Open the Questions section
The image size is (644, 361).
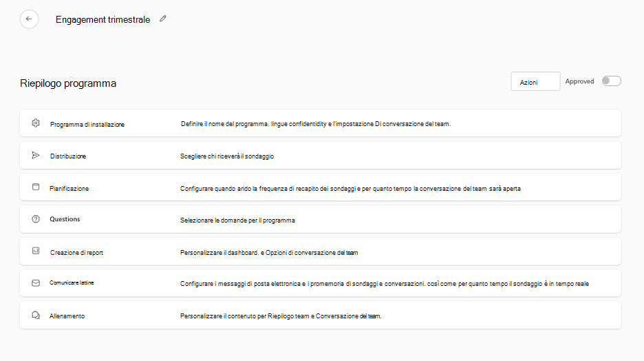[321, 219]
